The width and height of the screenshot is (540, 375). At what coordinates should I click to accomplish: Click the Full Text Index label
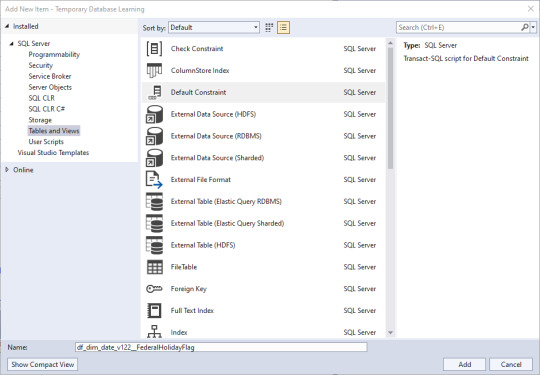[x=192, y=311]
